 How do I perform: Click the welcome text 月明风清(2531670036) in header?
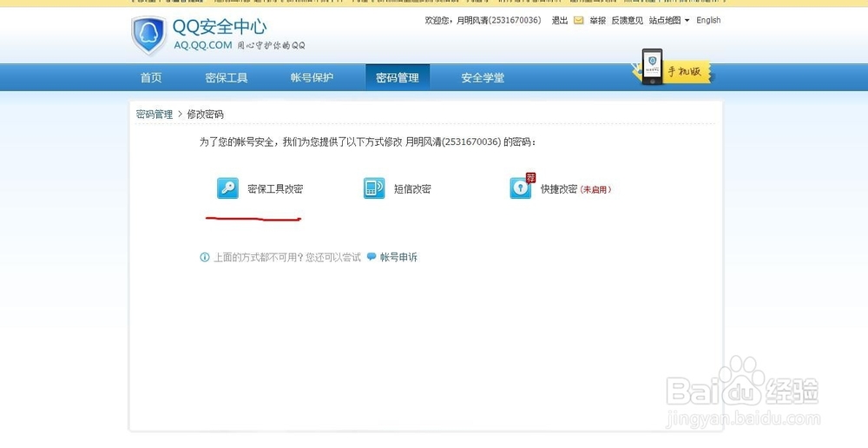[499, 21]
